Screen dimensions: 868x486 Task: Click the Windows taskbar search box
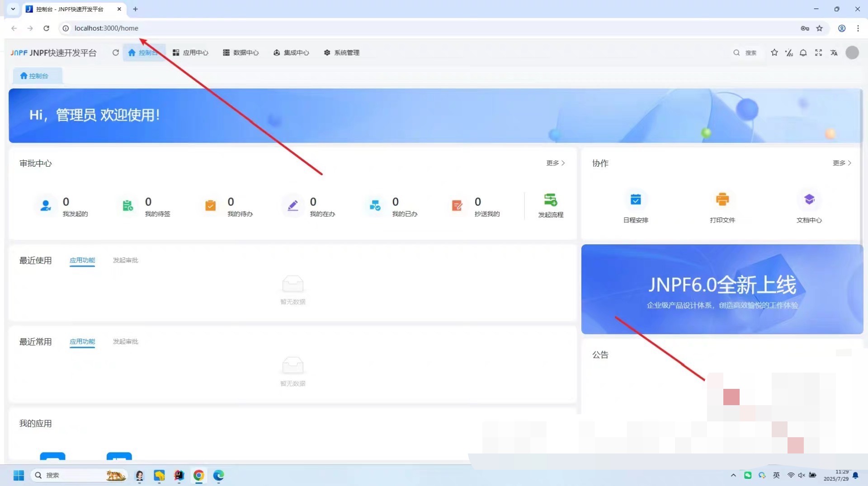(x=79, y=475)
